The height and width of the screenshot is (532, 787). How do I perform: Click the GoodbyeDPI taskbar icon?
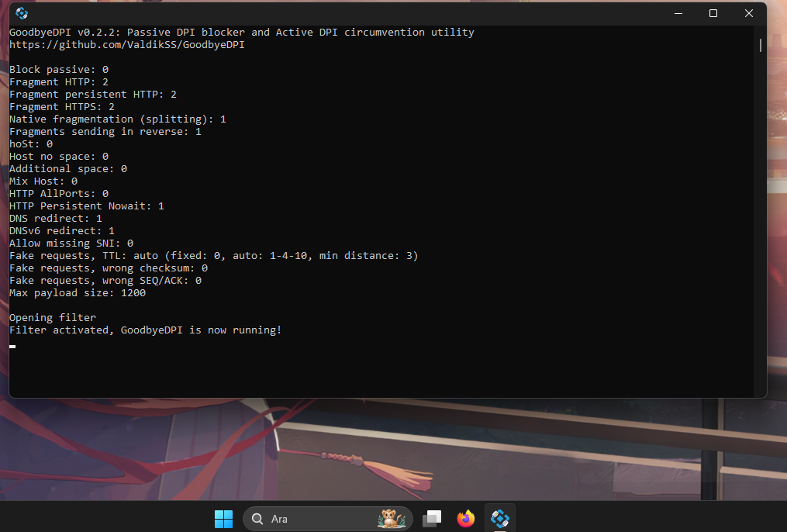[x=500, y=519]
